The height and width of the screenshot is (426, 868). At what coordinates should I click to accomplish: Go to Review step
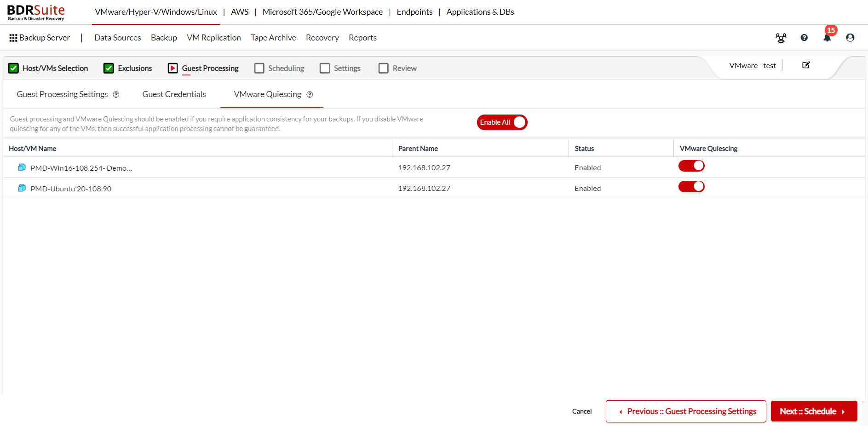[x=397, y=68]
